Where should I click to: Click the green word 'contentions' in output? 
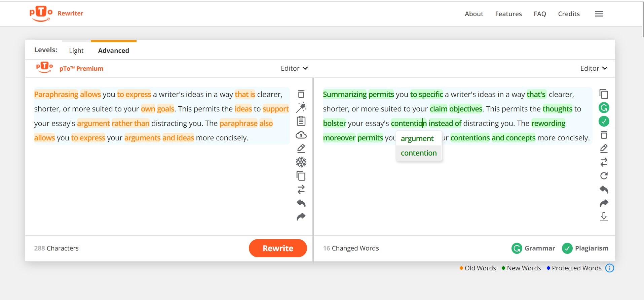pos(470,138)
